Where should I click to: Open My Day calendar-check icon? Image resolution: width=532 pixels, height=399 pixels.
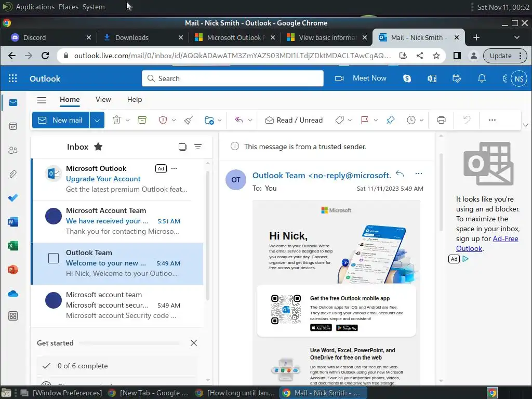click(x=457, y=78)
